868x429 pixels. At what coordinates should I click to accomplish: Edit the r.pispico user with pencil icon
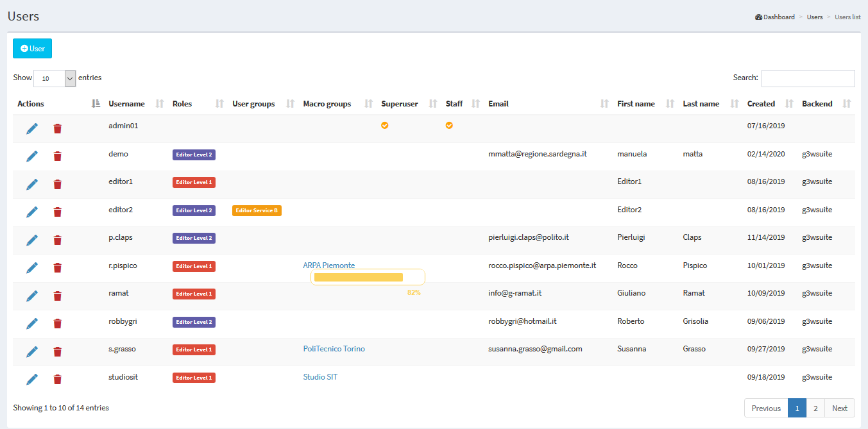pyautogui.click(x=32, y=268)
